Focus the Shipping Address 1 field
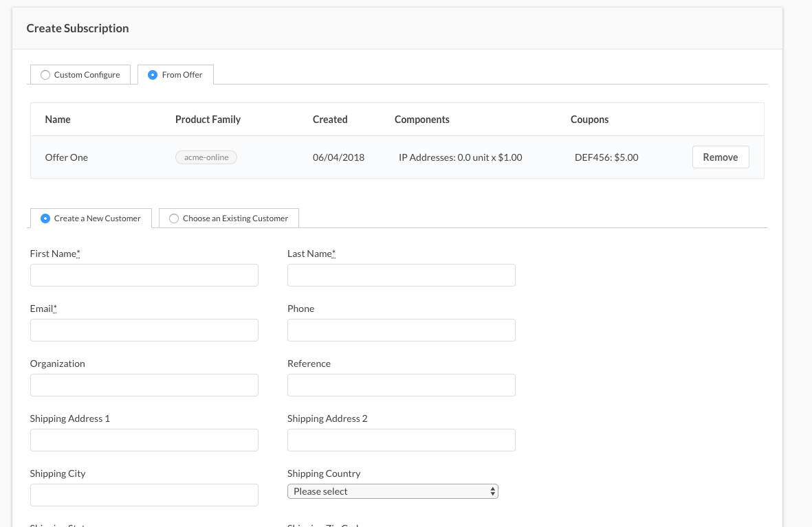The image size is (812, 527). click(144, 440)
